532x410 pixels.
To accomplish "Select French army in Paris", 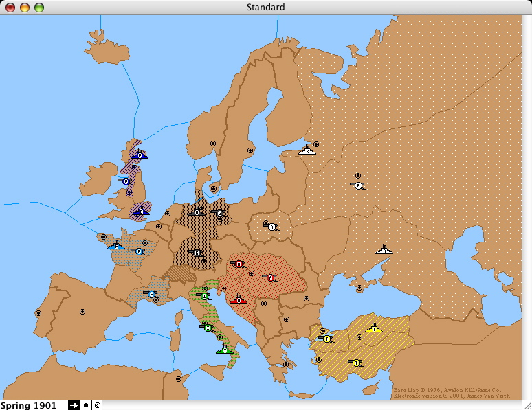I will pos(138,251).
